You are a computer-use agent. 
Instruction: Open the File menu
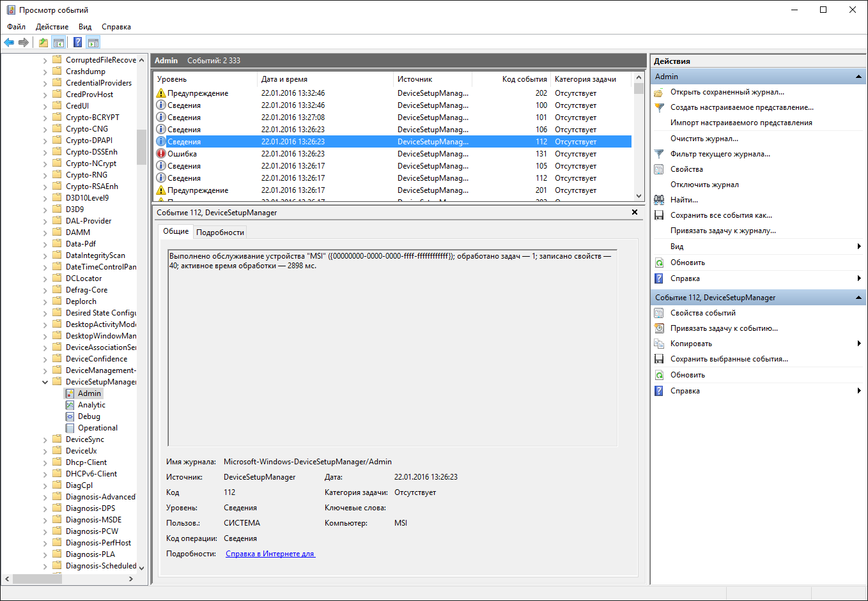(x=17, y=27)
